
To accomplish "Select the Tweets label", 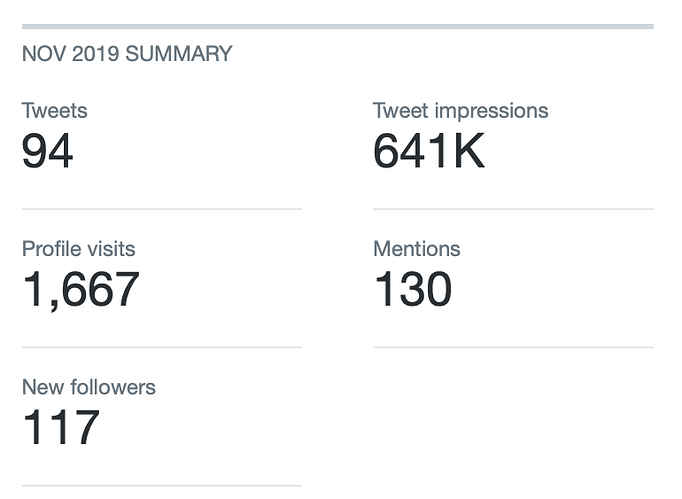I will 55,111.
